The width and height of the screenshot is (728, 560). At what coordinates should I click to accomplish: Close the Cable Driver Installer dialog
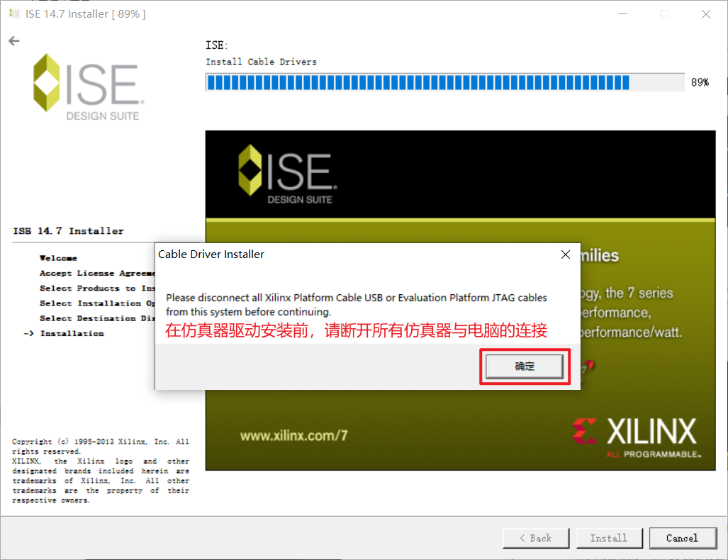click(x=565, y=254)
